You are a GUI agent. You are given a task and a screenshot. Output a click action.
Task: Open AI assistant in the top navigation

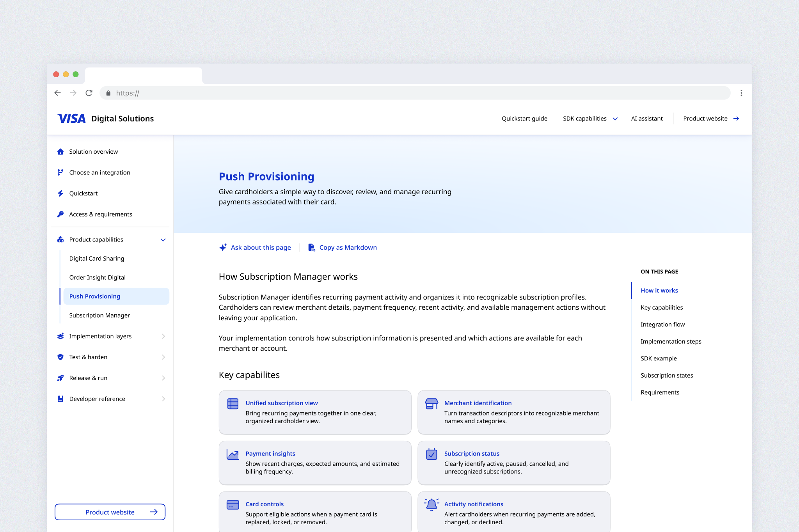(647, 119)
